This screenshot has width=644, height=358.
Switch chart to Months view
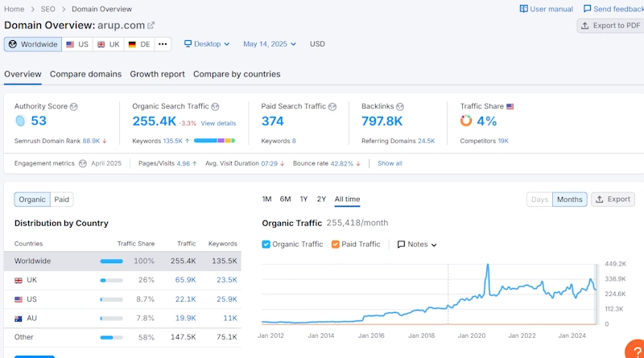(570, 200)
